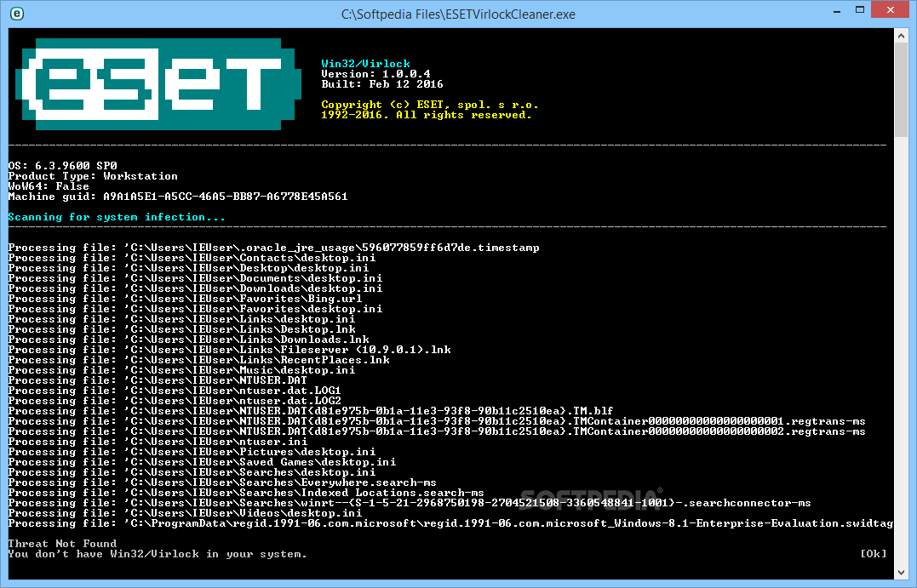Click the winrt searchconnector-ms line
Screen dimensions: 917x588
[410, 503]
